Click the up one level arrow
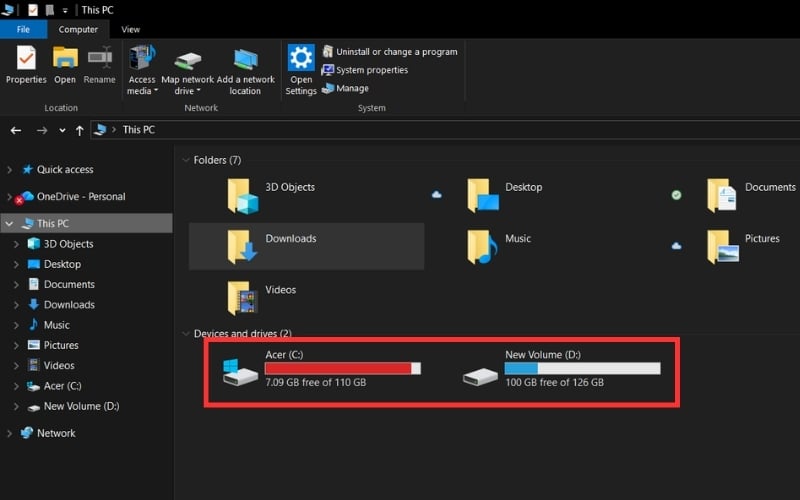800x500 pixels. tap(80, 131)
